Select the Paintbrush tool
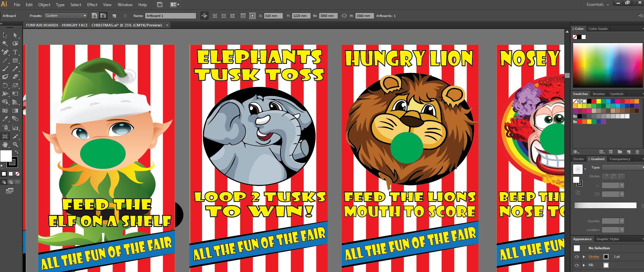The height and width of the screenshot is (272, 644). 5,69
